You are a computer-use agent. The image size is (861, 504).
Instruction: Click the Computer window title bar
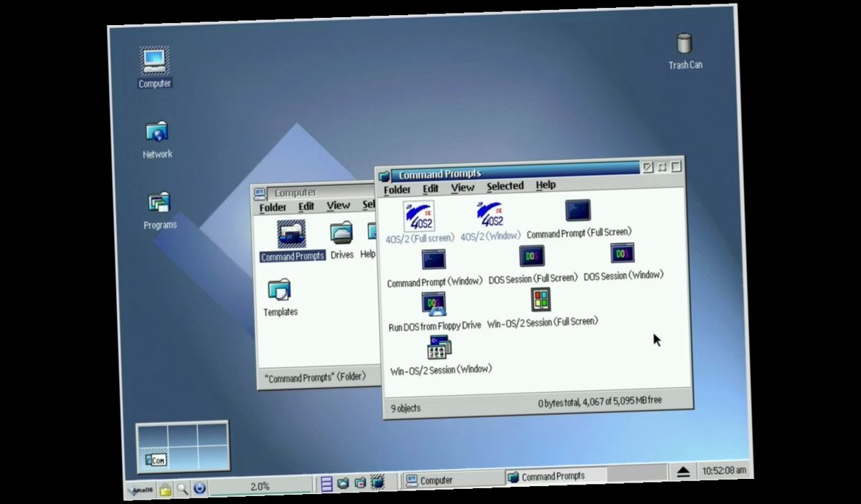(x=321, y=191)
